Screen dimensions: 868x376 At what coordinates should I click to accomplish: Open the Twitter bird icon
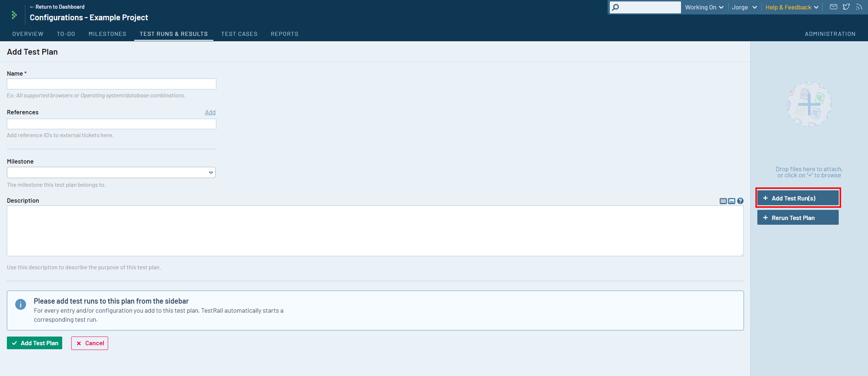click(x=846, y=7)
